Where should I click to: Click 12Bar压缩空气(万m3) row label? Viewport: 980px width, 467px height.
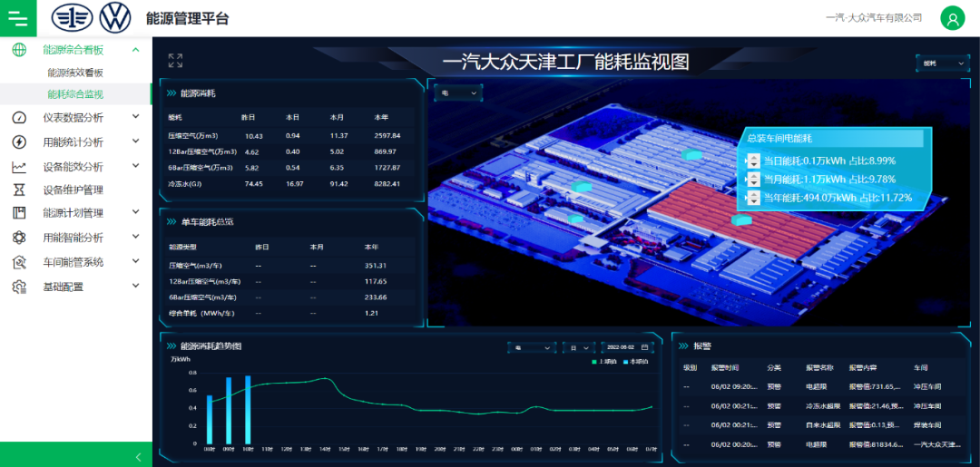(202, 151)
